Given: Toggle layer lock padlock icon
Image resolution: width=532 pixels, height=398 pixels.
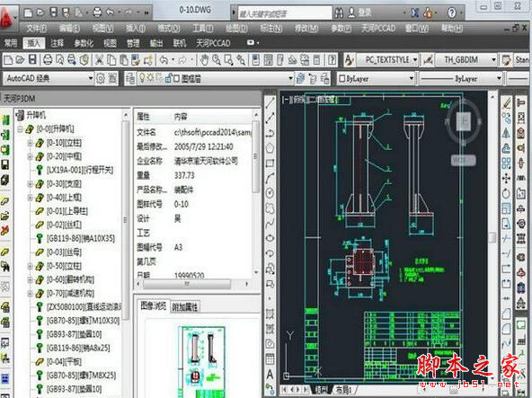Looking at the screenshot, I should pos(168,78).
